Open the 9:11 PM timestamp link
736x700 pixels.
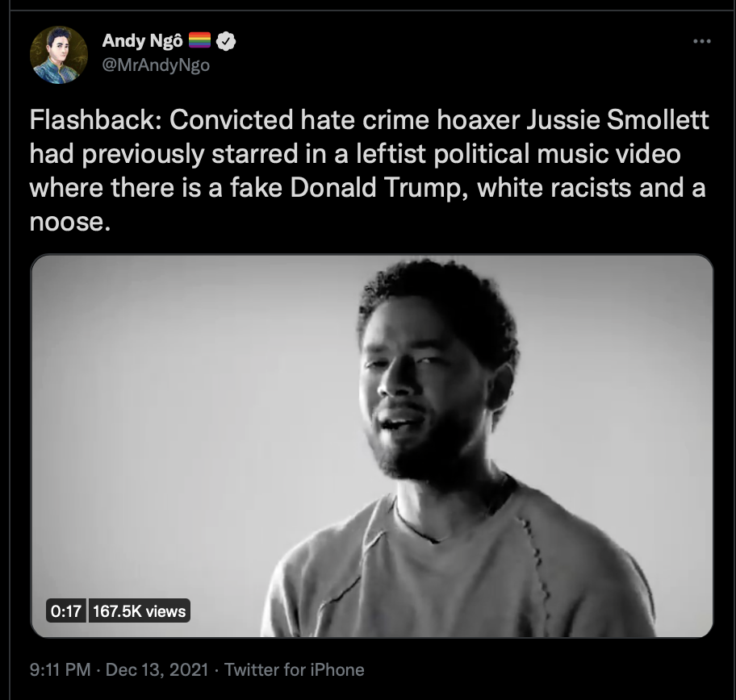click(x=60, y=669)
